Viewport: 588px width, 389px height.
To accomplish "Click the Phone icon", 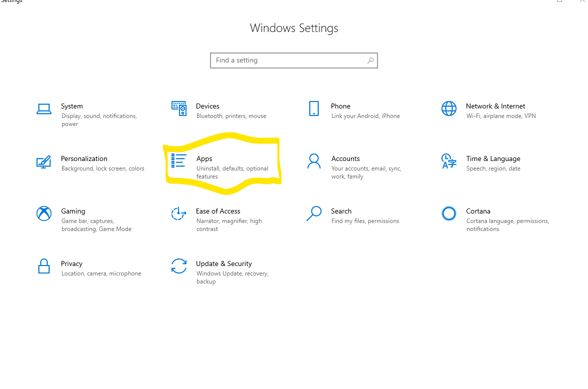I will click(314, 108).
